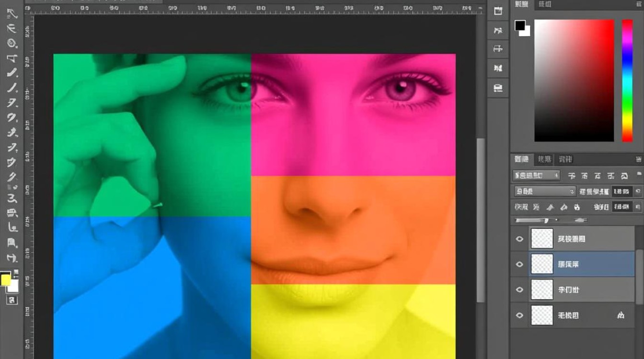Click the highlighted layer's thumbnail
Image resolution: width=644 pixels, height=359 pixels.
coord(542,264)
